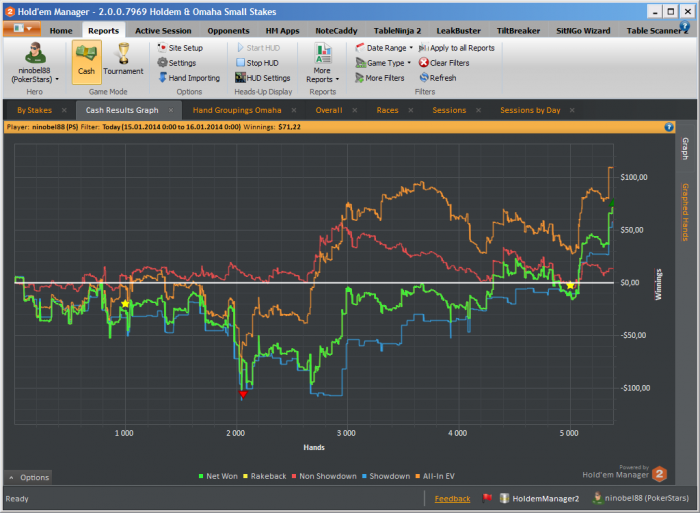
Task: Toggle the Showdown legend swatch
Action: pos(364,476)
